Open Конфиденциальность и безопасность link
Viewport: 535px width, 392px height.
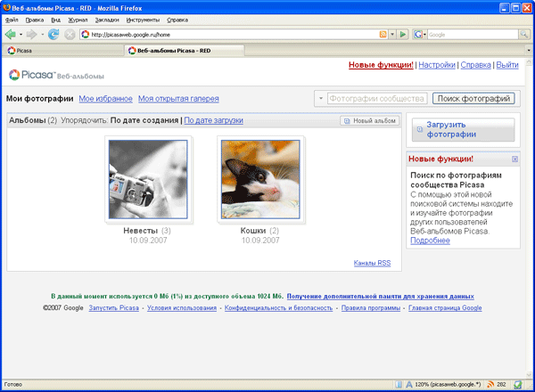point(278,307)
